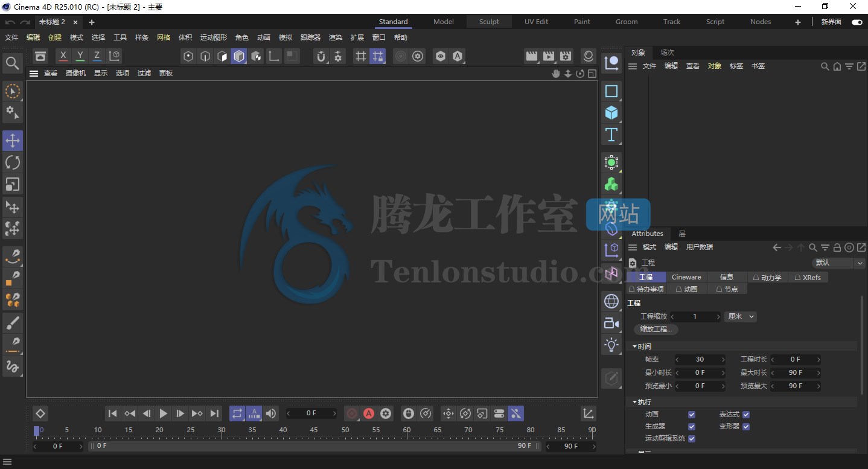Click the red autokey A button
This screenshot has width=868, height=469.
369,413
